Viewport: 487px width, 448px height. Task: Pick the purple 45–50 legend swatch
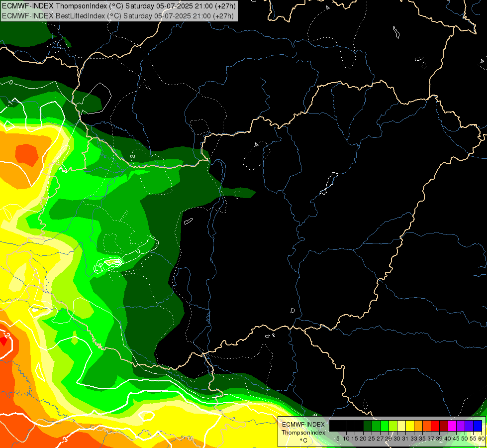(x=461, y=426)
